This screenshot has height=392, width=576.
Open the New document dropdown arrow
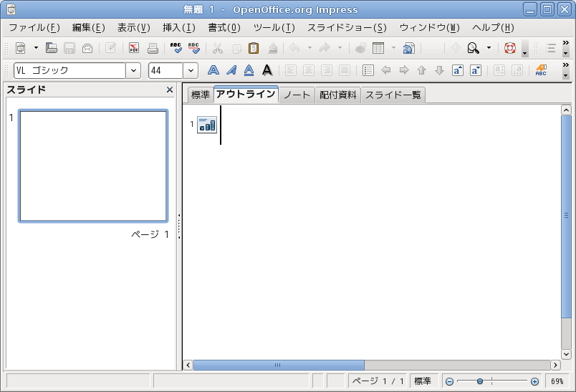(36, 49)
